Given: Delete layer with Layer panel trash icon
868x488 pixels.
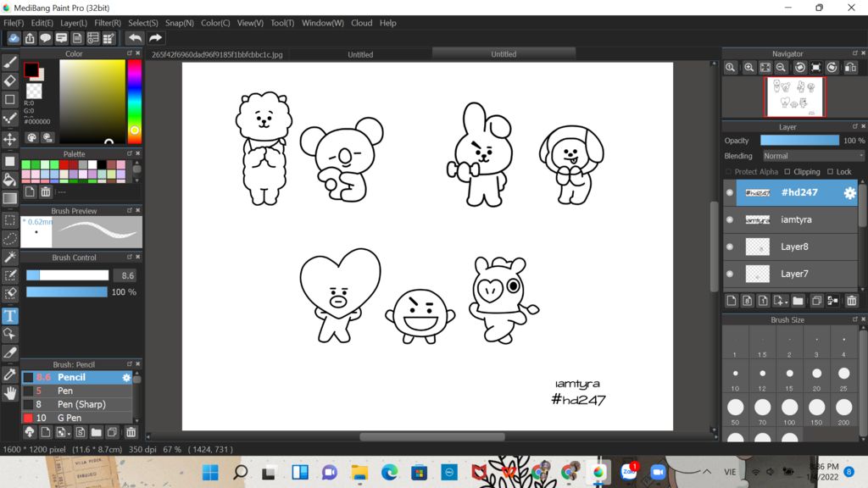Looking at the screenshot, I should [x=851, y=301].
